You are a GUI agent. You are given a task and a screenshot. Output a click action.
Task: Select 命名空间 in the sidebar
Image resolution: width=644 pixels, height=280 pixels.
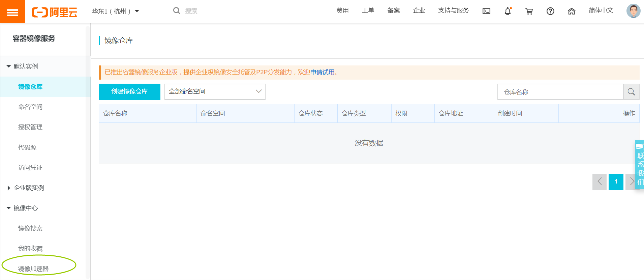coord(30,107)
